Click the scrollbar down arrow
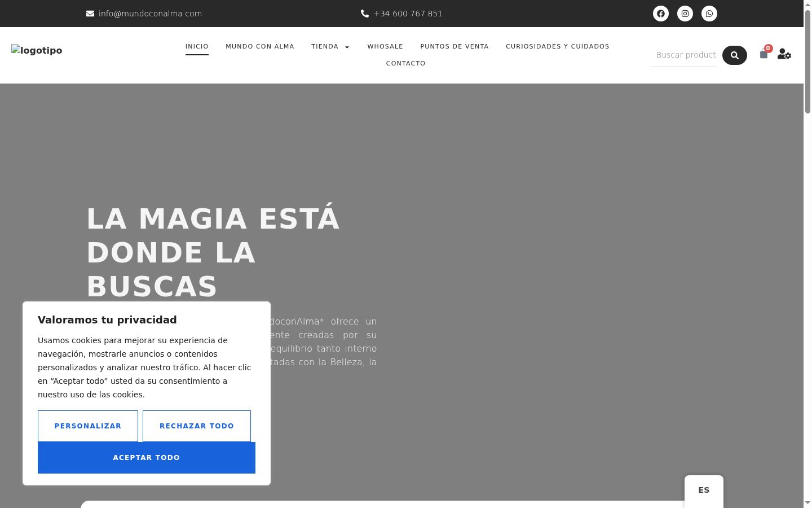 tap(807, 503)
